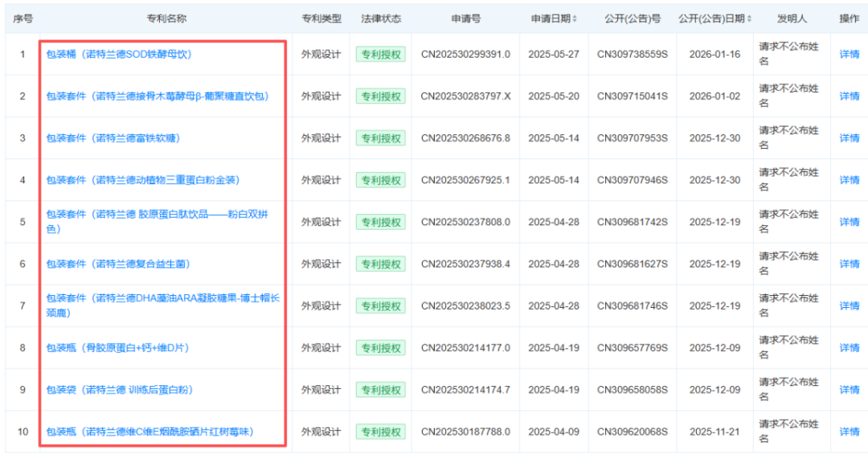Select publication number CN309681746S
Viewport: 868px width, 455px height.
click(x=633, y=306)
